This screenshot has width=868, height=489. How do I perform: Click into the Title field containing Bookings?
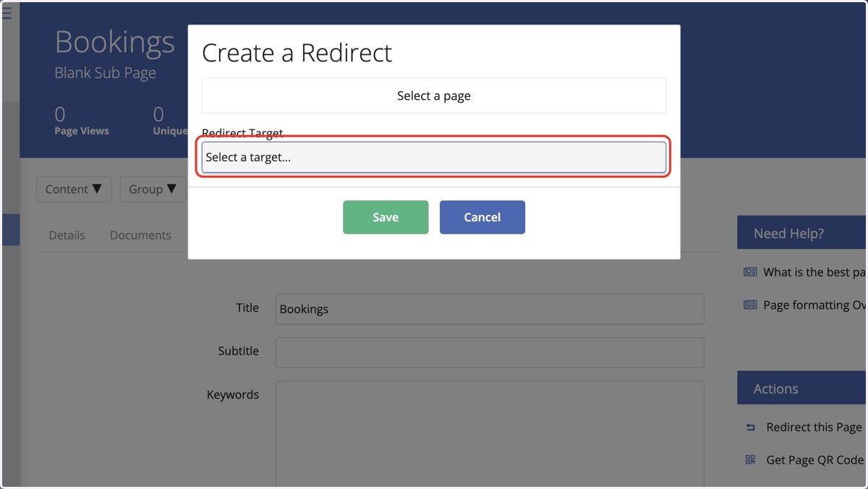pos(490,309)
